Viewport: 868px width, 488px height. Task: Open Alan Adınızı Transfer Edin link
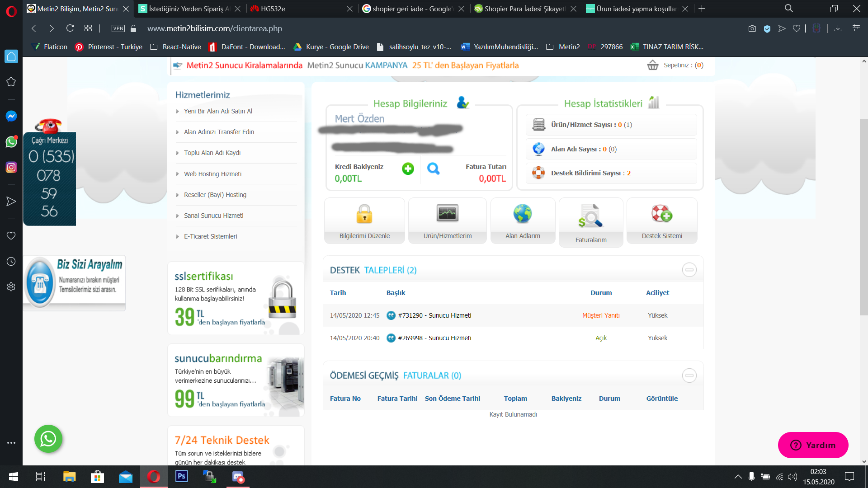[219, 132]
